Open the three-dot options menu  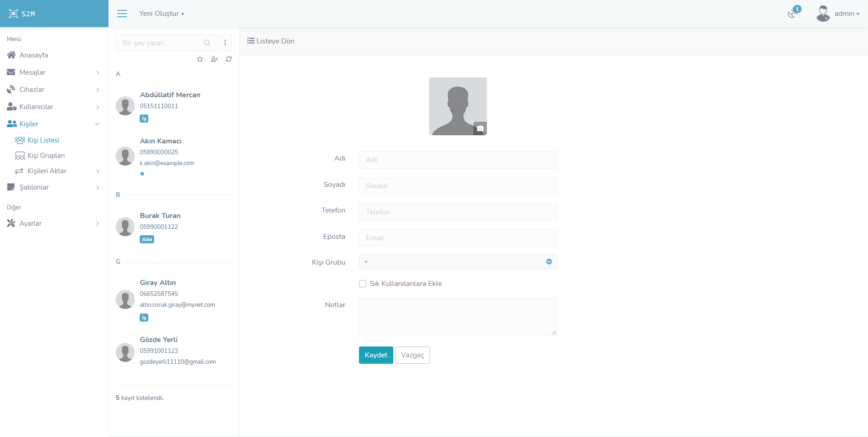click(225, 43)
